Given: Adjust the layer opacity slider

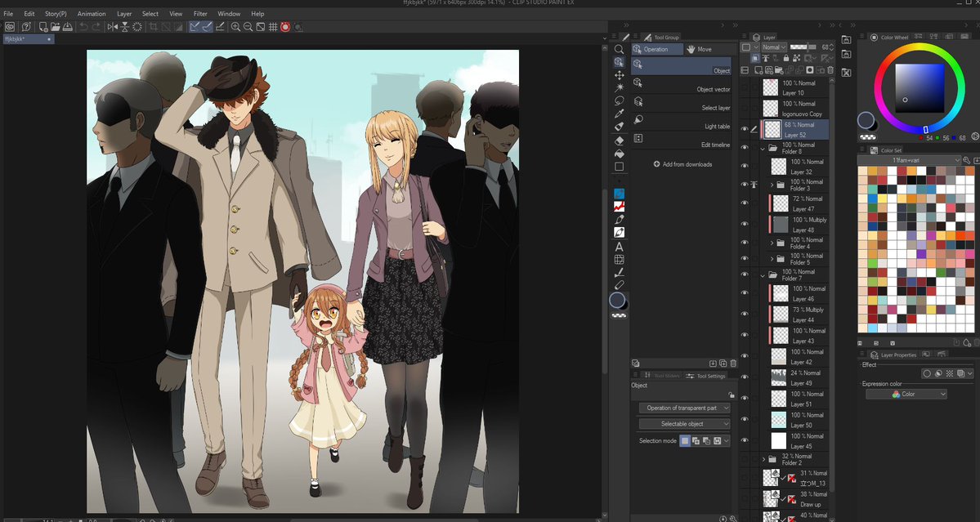Looking at the screenshot, I should [803, 47].
